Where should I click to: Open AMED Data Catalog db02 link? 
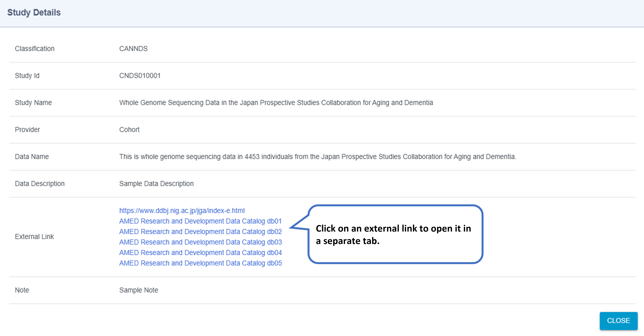pyautogui.click(x=200, y=231)
